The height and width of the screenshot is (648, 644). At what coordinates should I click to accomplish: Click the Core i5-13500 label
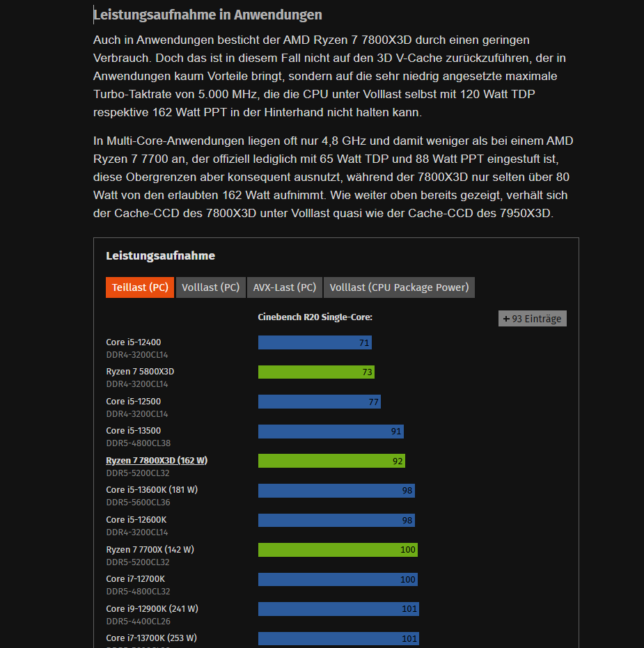point(134,431)
